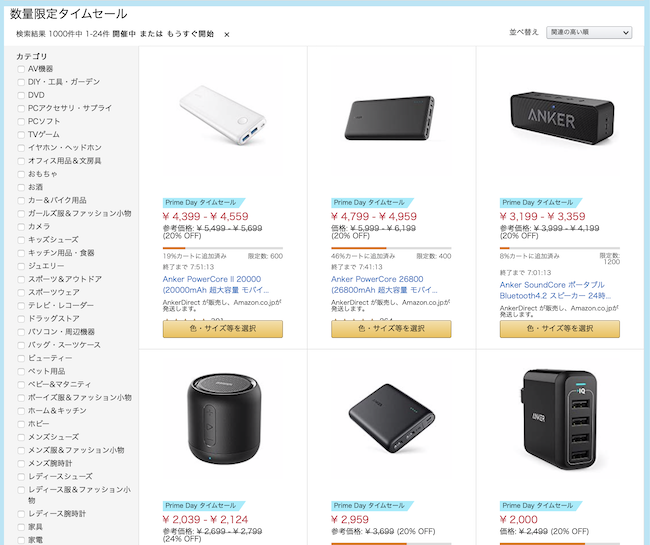Image resolution: width=650 pixels, height=545 pixels.
Task: Open the four-port USB wall charger image
Action: 560,419
